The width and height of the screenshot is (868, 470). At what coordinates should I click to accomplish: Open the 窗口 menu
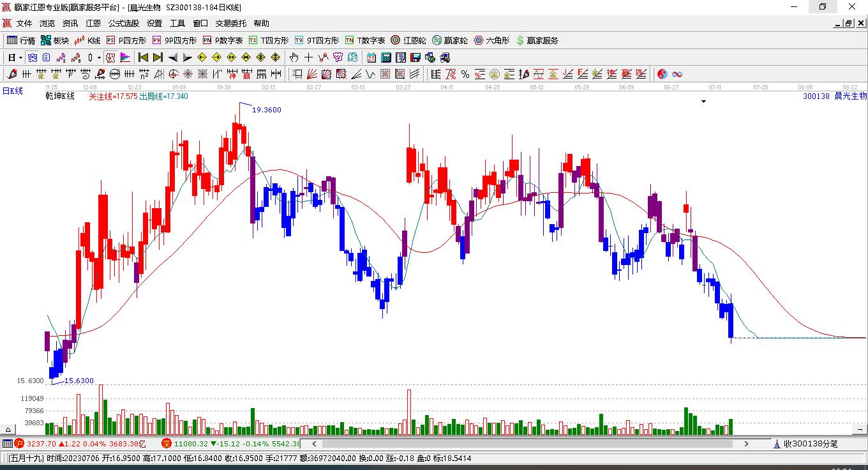[200, 24]
